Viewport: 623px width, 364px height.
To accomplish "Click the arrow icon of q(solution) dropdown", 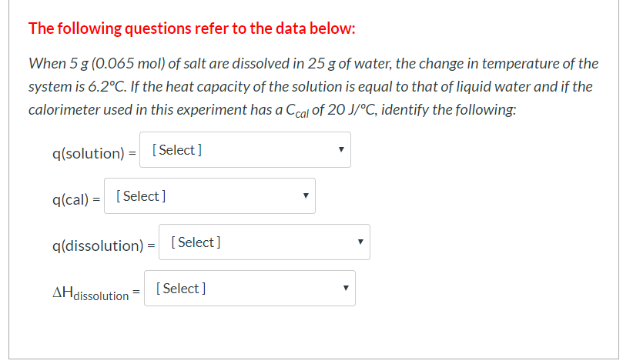I will click(340, 150).
